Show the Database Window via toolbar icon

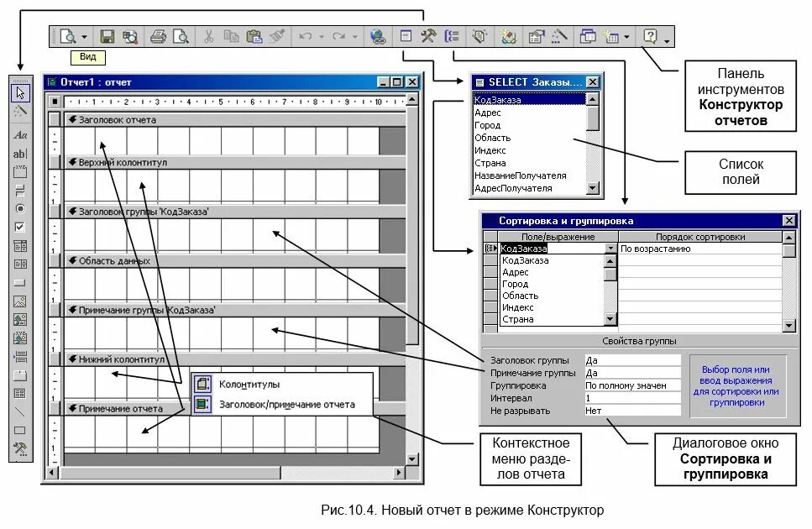588,37
